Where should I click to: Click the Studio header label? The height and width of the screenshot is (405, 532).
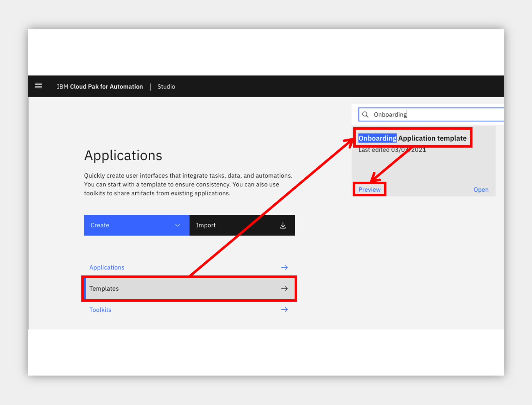point(166,87)
